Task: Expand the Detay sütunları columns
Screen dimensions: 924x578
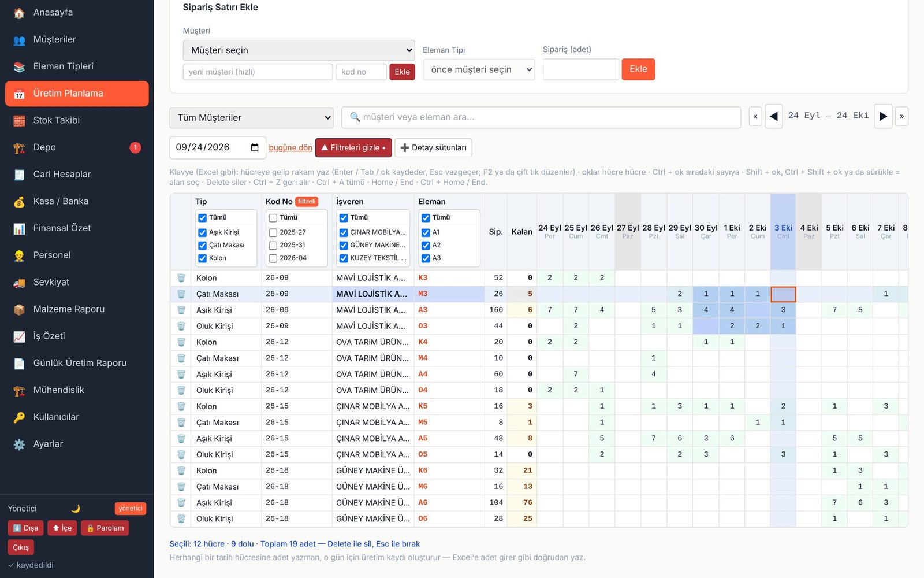Action: click(x=433, y=147)
